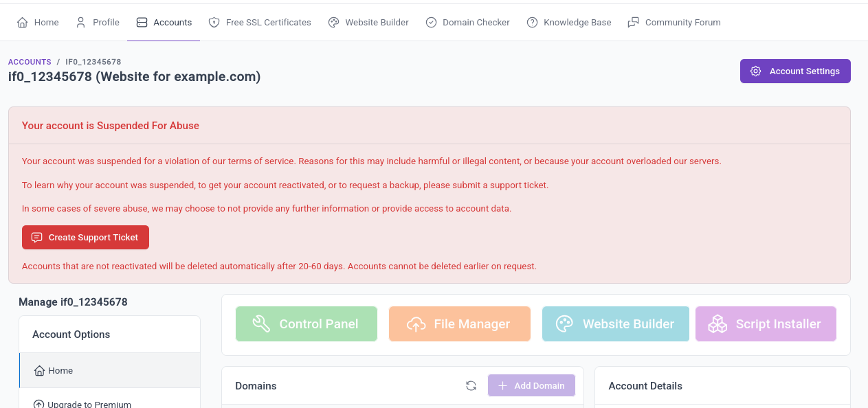Visit the Community Forum tab

pyautogui.click(x=674, y=23)
